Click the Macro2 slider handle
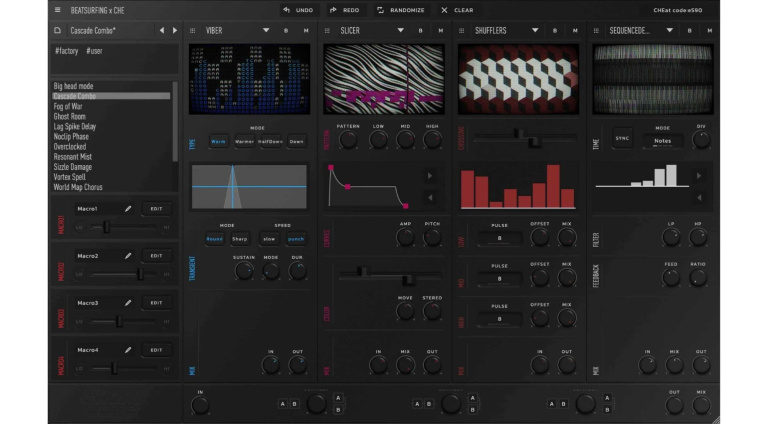This screenshot has width=768, height=424. 140,274
